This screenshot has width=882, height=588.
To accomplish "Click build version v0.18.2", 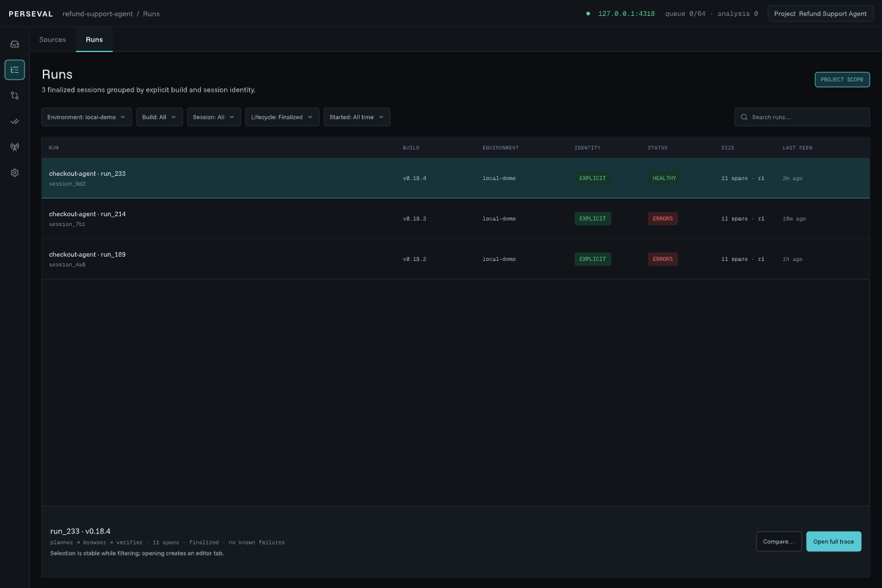I will [x=415, y=259].
